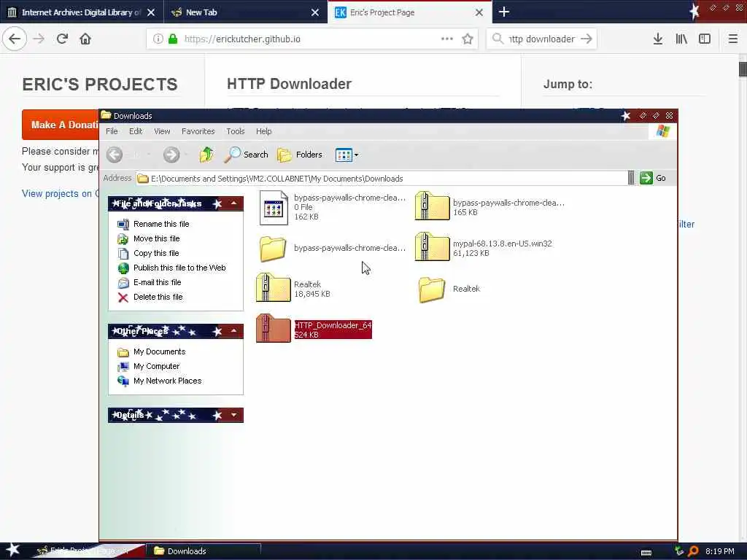The height and width of the screenshot is (560, 747).
Task: Select bypass-paywalls-chrome-clea folder icon
Action: point(273,249)
